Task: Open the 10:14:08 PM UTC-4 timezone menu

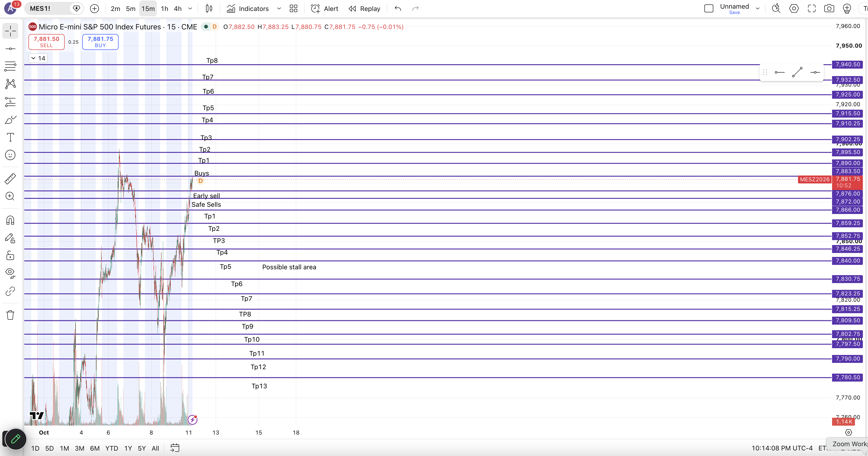Action: pos(782,448)
